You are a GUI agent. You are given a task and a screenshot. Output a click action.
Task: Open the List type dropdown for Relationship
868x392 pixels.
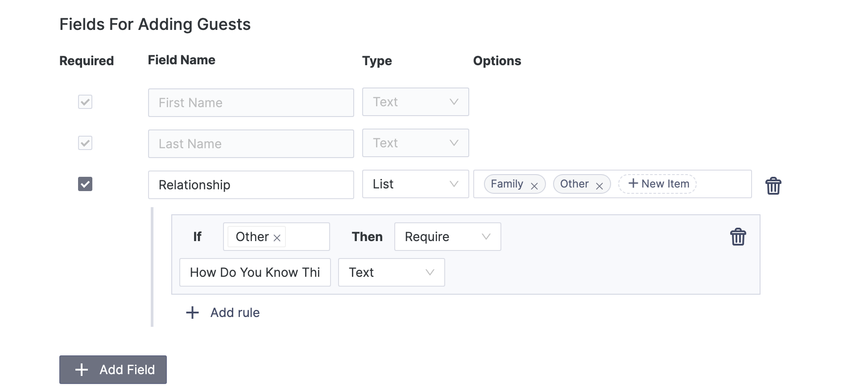click(x=415, y=184)
